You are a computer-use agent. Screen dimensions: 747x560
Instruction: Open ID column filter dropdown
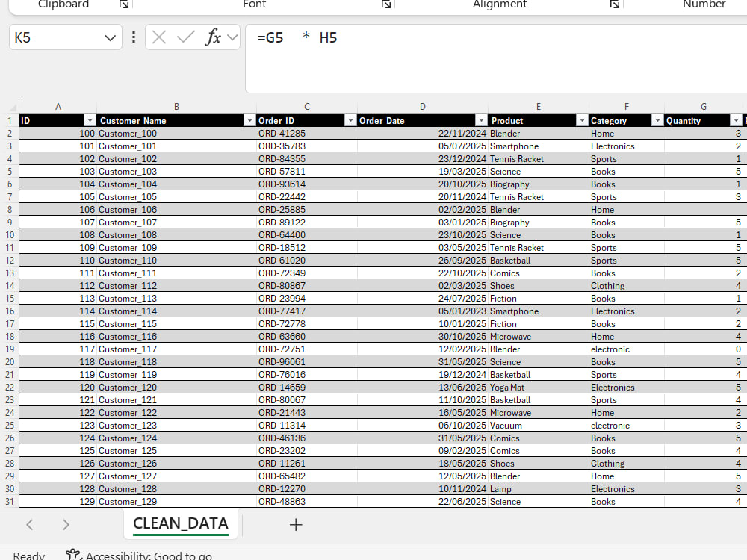(90, 120)
